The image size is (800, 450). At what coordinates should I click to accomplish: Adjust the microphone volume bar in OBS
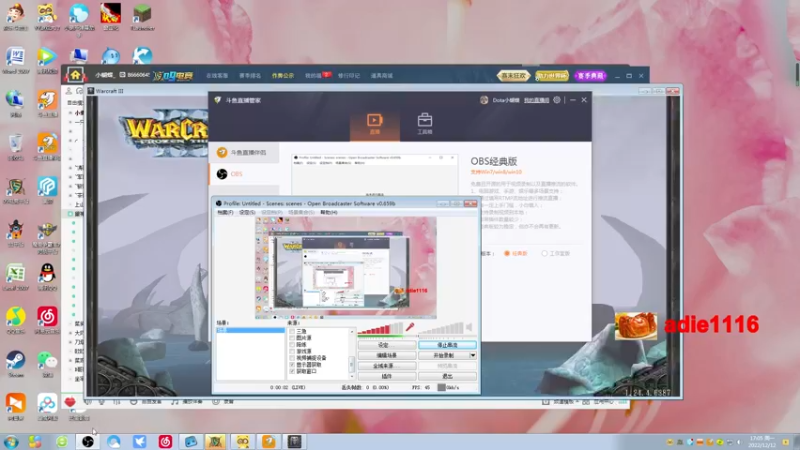tap(381, 329)
